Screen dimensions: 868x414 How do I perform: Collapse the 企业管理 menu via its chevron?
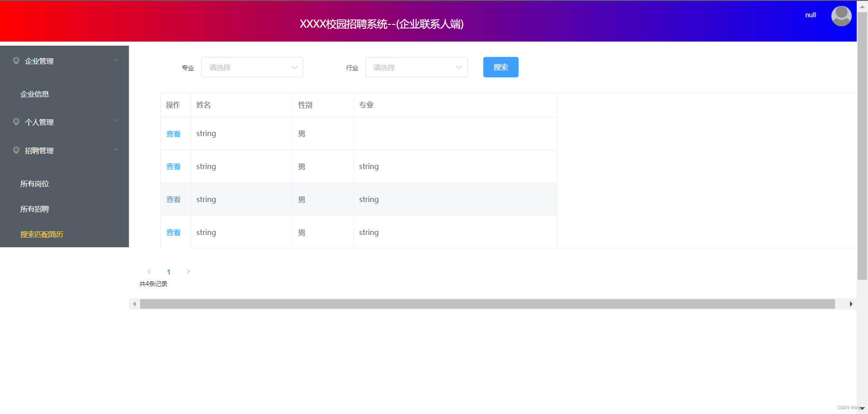(x=116, y=60)
